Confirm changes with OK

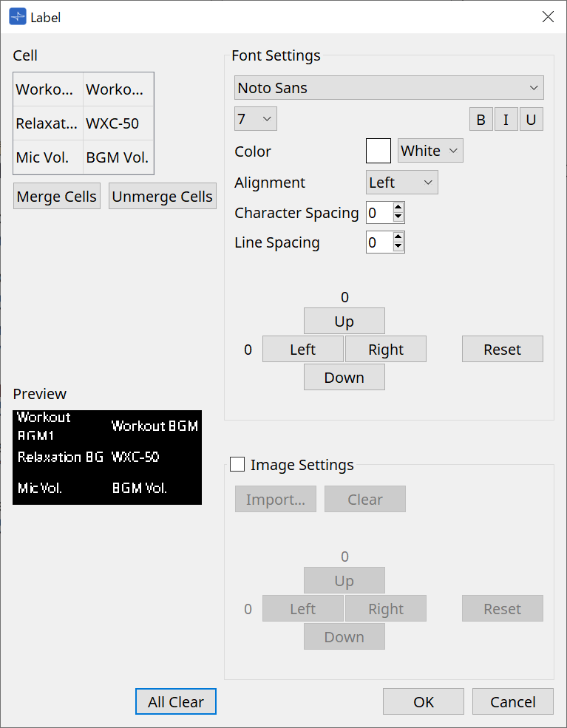pyautogui.click(x=423, y=701)
